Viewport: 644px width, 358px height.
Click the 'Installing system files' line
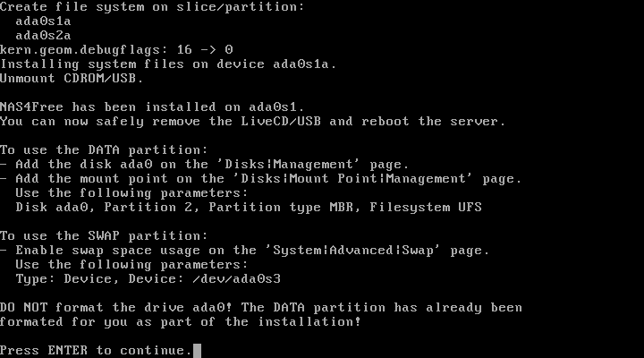(x=168, y=64)
